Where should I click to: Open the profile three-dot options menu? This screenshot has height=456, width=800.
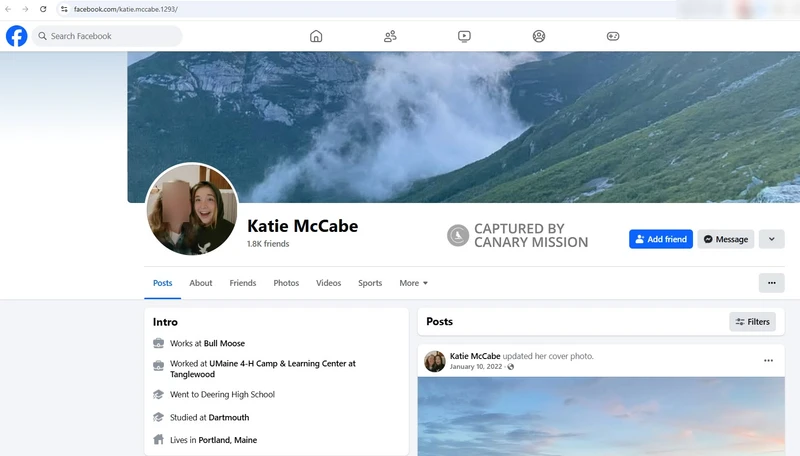coord(771,283)
